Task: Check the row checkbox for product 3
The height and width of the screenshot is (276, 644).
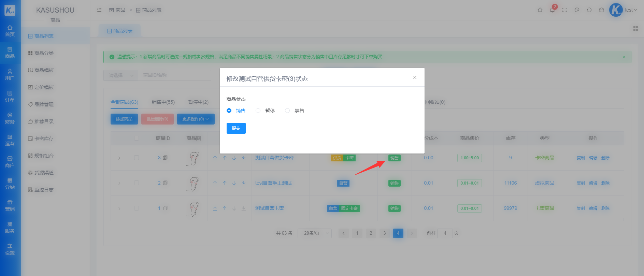Action: pyautogui.click(x=137, y=158)
